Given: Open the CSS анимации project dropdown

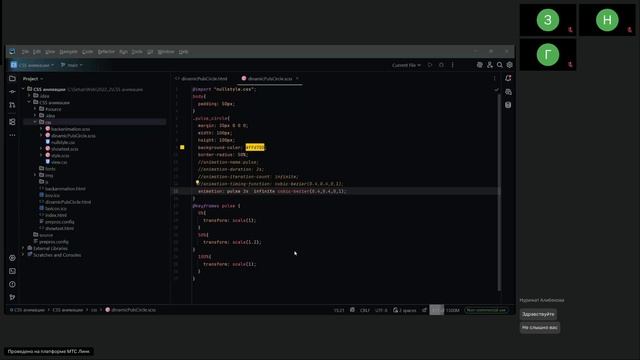Looking at the screenshot, I should point(32,65).
